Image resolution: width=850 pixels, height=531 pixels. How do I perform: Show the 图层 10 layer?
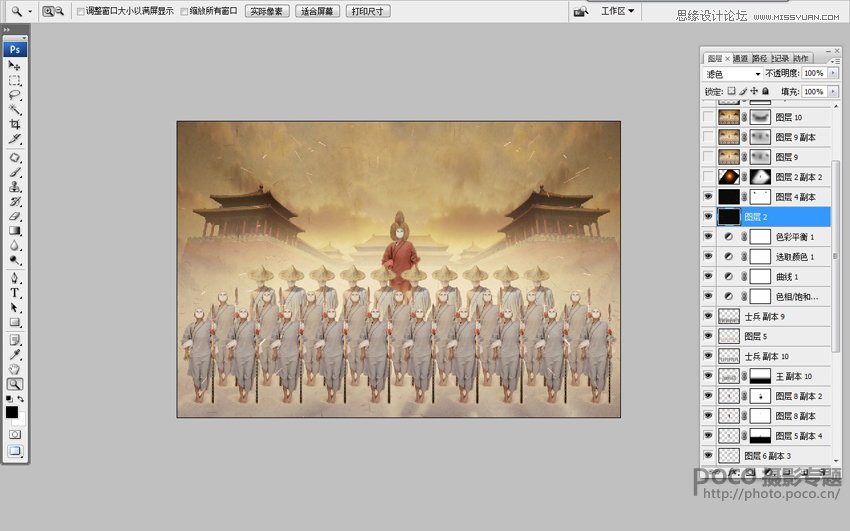708,117
